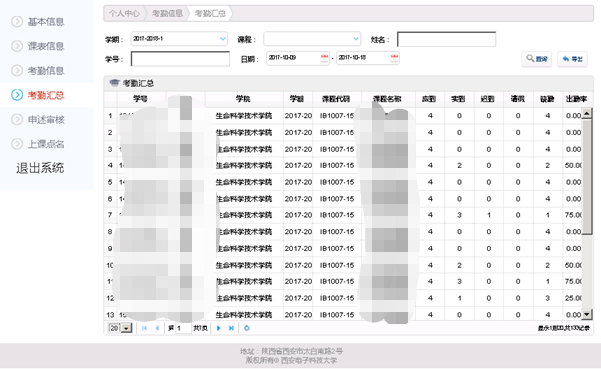Click the circle arrow icon beside 上课点名
Image resolution: width=601 pixels, height=369 pixels.
(17, 144)
